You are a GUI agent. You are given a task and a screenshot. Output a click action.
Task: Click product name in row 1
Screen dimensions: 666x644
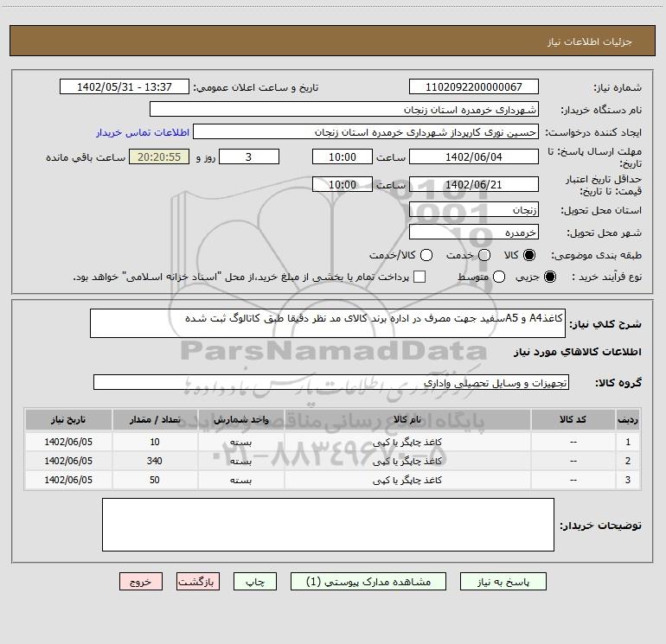coord(407,442)
